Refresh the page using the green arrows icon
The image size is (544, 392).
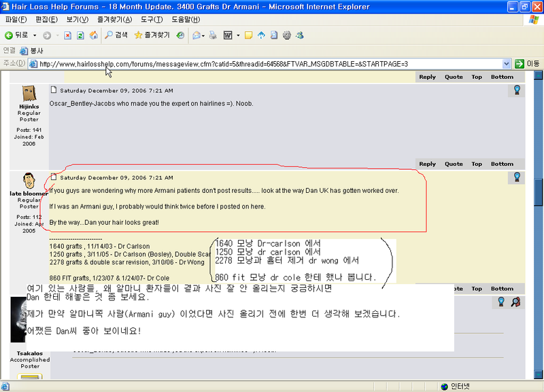tap(80, 35)
